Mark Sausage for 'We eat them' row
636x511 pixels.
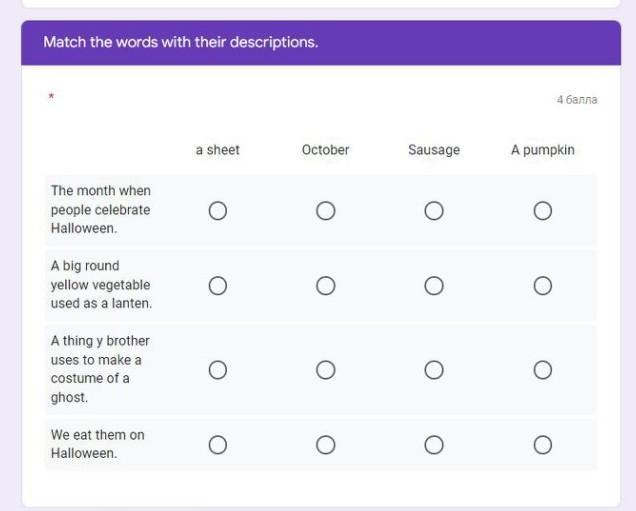pyautogui.click(x=434, y=445)
